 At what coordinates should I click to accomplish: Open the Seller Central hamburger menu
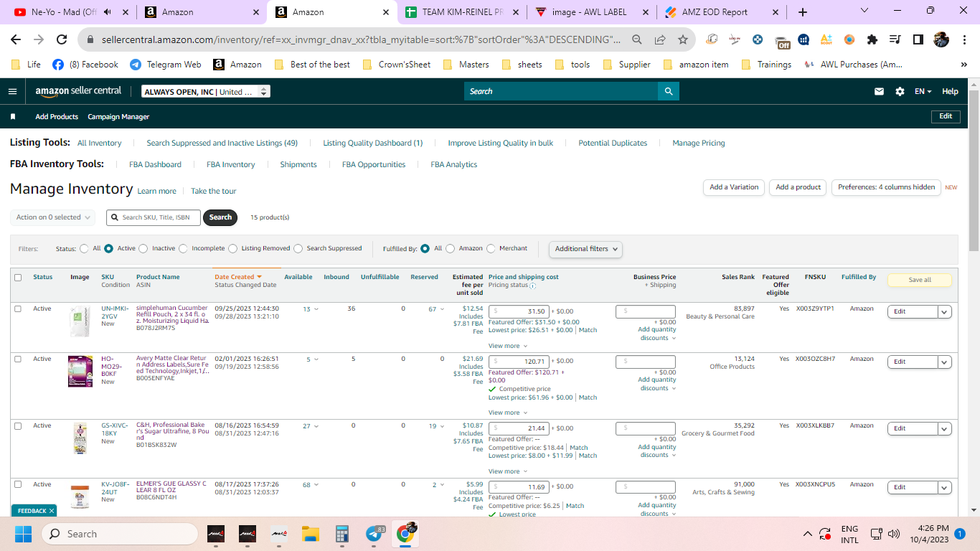click(12, 92)
